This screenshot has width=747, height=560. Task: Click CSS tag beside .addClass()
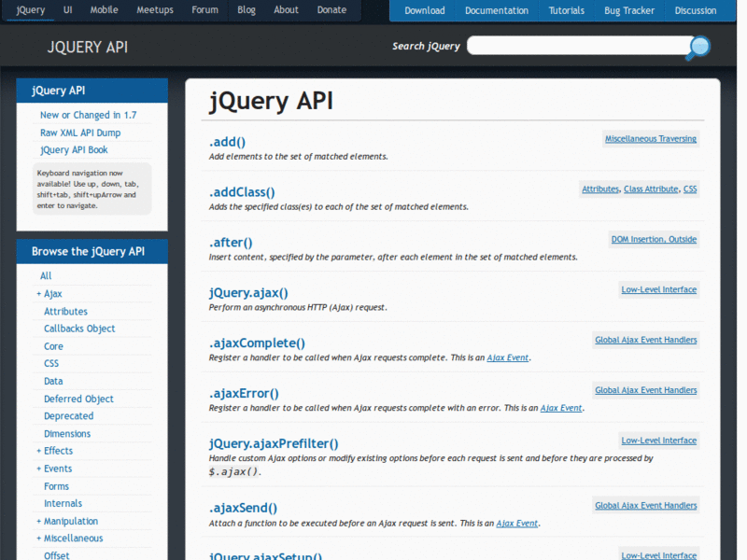click(690, 189)
